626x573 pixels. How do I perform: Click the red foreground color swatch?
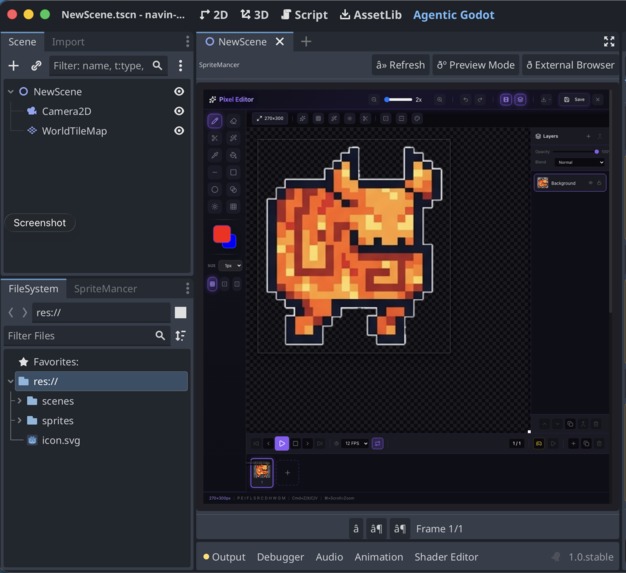[x=221, y=234]
